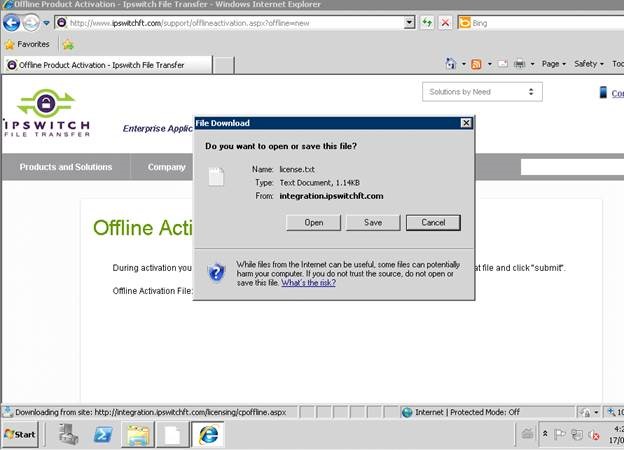This screenshot has height=450, width=624.
Task: Click the green Refresh page icon
Action: 427,23
